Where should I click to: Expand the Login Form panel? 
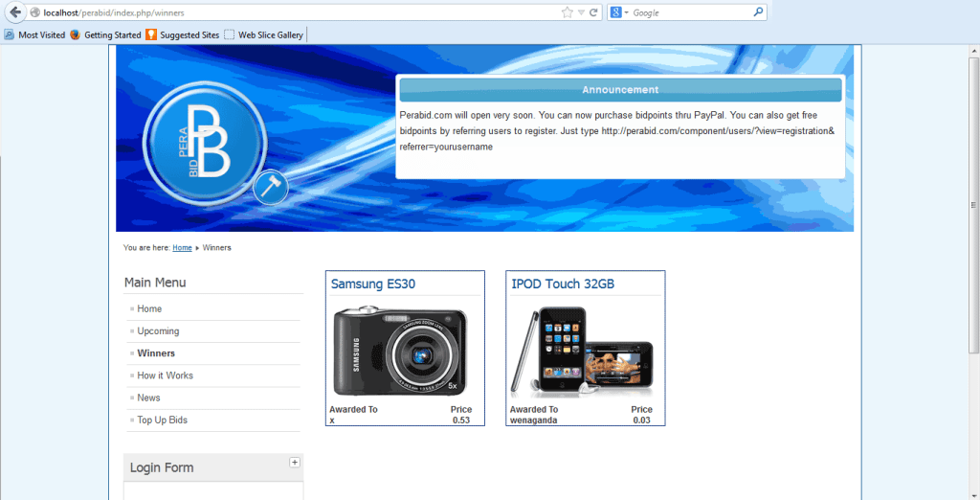295,463
